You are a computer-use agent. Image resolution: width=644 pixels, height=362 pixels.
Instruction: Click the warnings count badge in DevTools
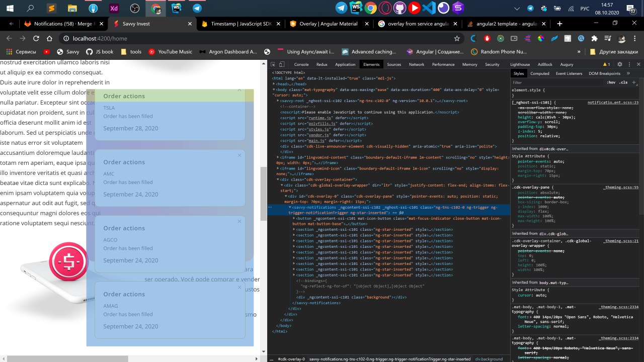(x=606, y=64)
